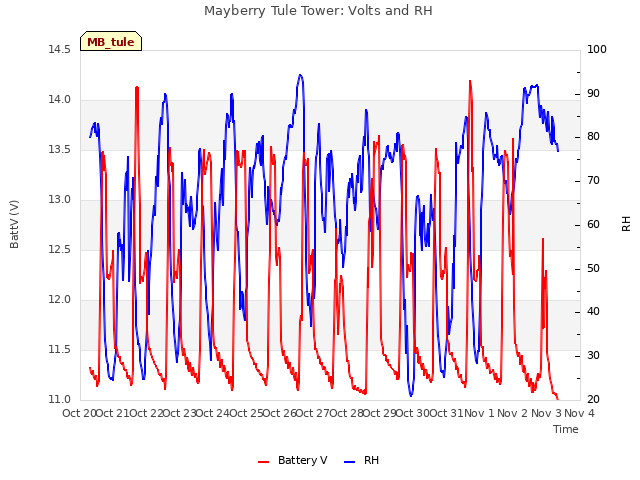
Task: Click the 30 tick on RH axis
Action: (x=593, y=356)
